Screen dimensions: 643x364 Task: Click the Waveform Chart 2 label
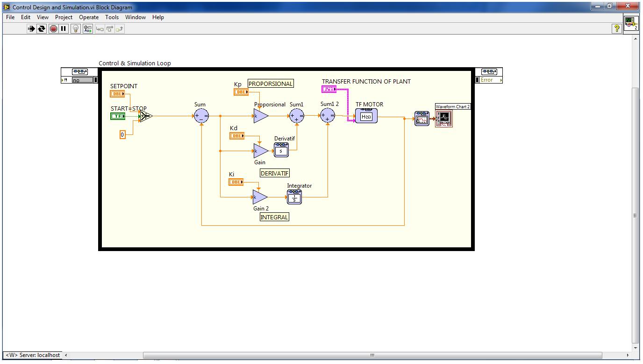click(x=453, y=106)
